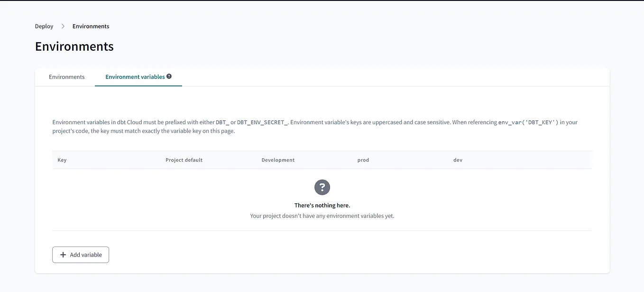Click the breadcrumb chevron after Deploy

[x=63, y=26]
